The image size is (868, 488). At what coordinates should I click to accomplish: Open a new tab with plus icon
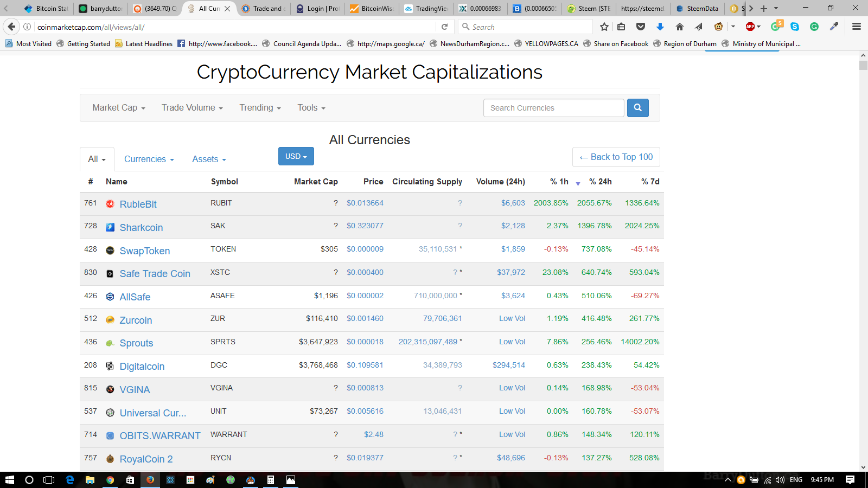pyautogui.click(x=764, y=8)
